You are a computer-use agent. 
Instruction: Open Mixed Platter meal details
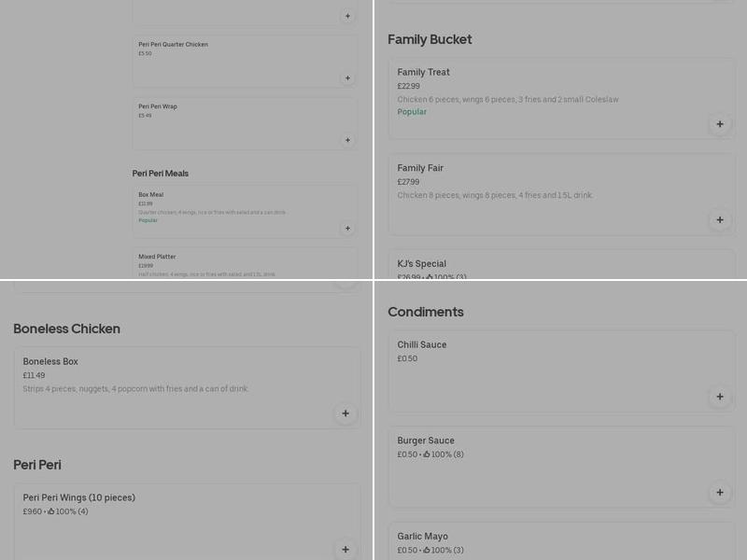pyautogui.click(x=157, y=257)
